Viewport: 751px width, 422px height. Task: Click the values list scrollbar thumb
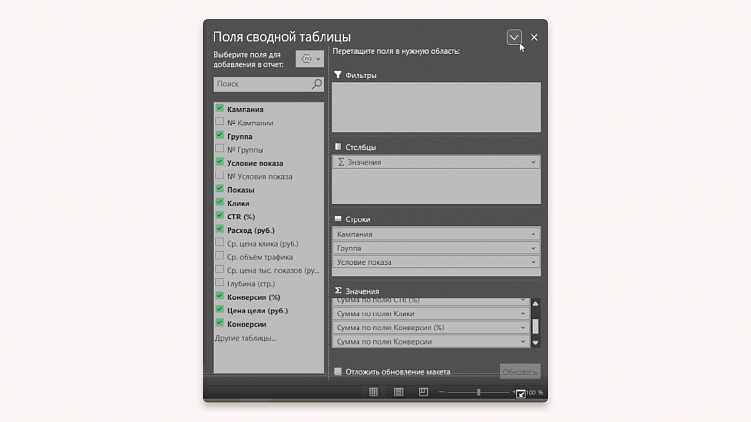535,326
